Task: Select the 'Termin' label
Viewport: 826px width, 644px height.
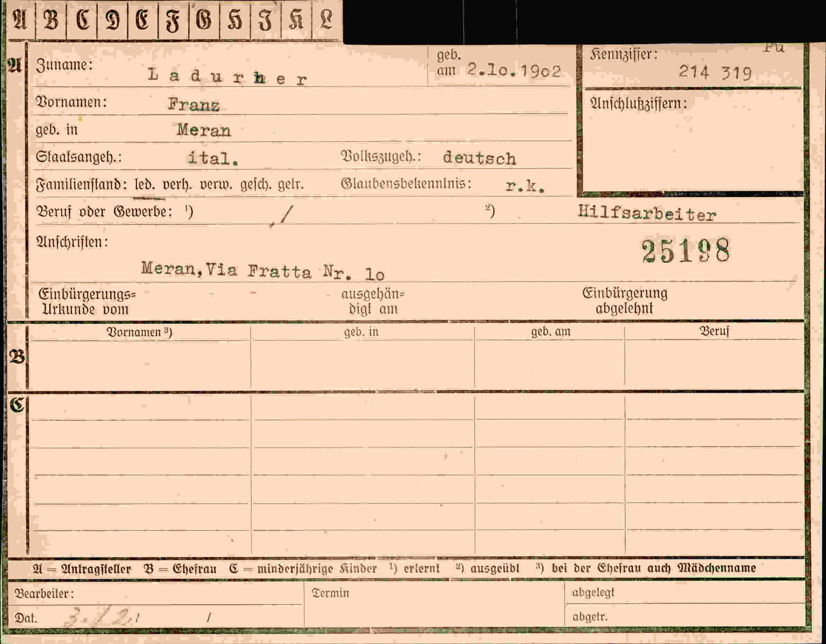Action: point(330,593)
